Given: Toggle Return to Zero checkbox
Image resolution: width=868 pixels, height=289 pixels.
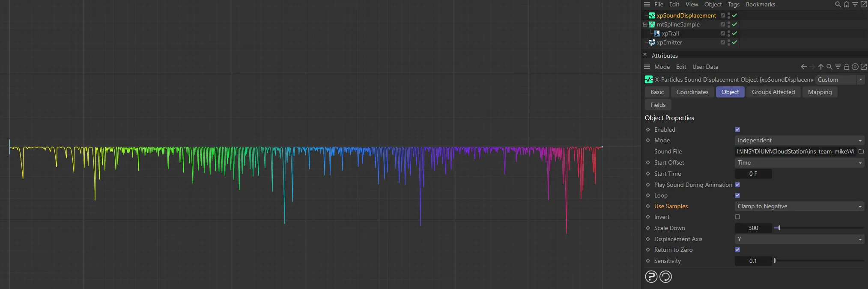Looking at the screenshot, I should point(737,250).
